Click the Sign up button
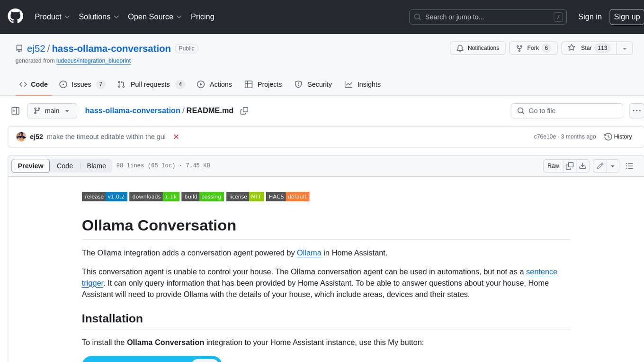Screen dimensions: 644x362 tap(626, 17)
